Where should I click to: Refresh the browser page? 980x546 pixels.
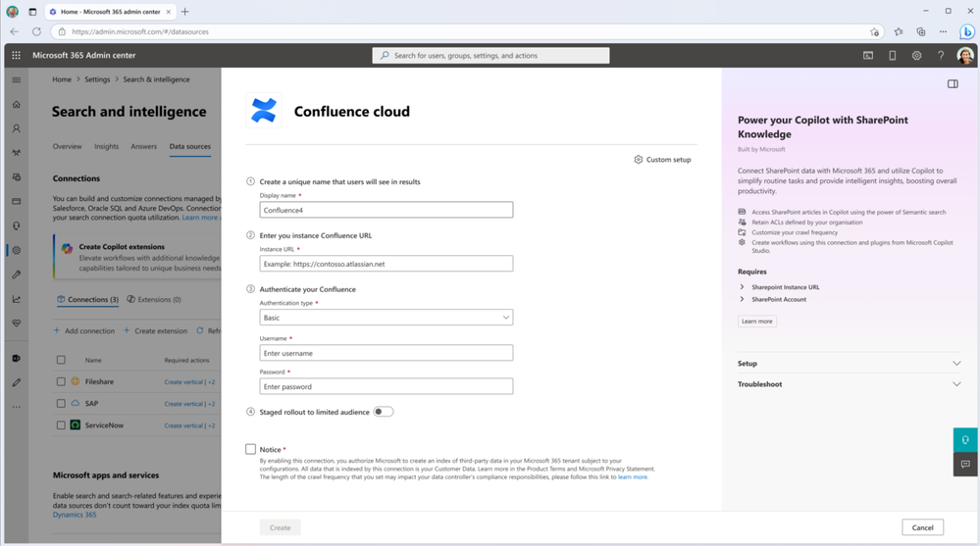coord(37,31)
